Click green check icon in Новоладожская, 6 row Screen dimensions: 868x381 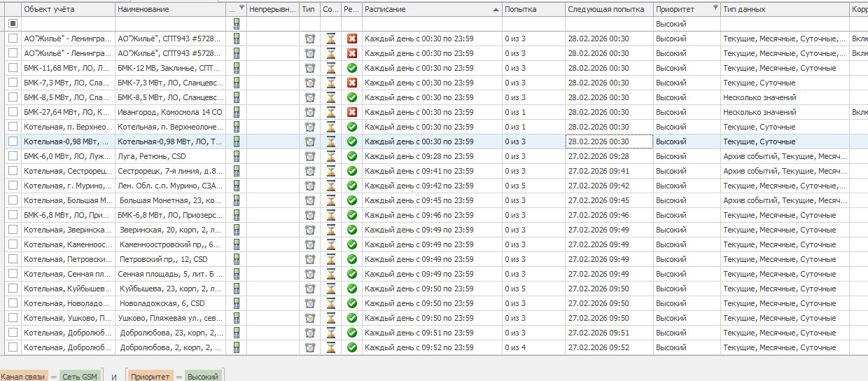pos(352,303)
